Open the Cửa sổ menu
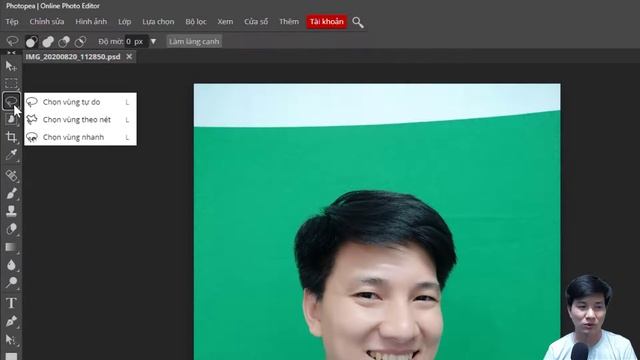The width and height of the screenshot is (640, 360). coord(256,22)
